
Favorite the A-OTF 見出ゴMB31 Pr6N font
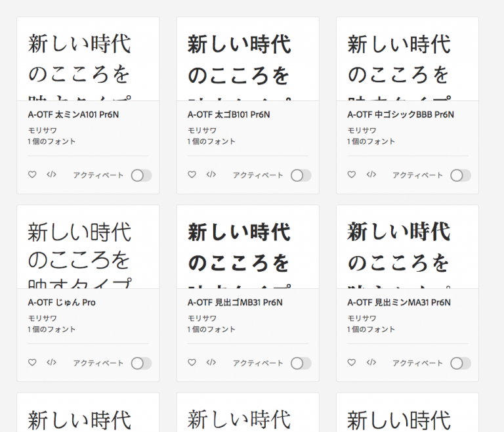coord(192,362)
